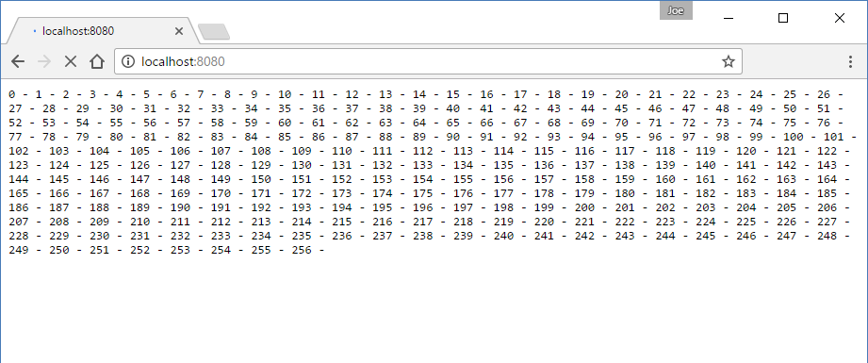Click the number 177 in output
The height and width of the screenshot is (363, 868).
coord(504,193)
